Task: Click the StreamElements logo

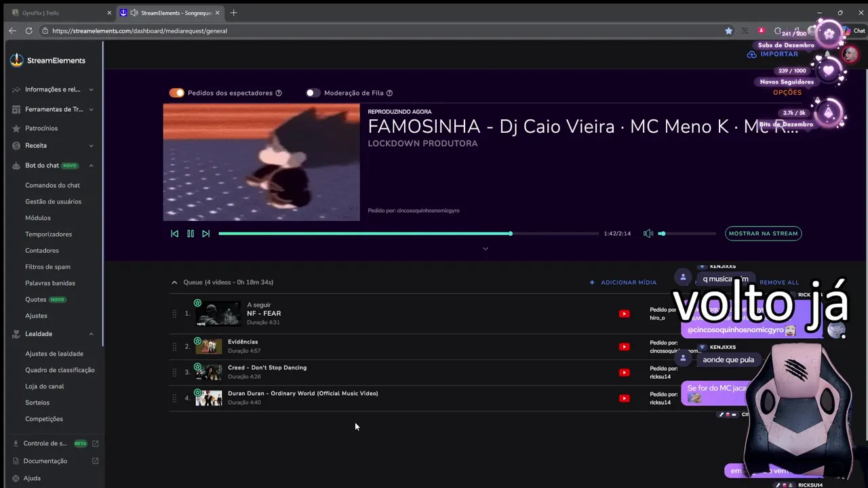Action: click(x=47, y=60)
